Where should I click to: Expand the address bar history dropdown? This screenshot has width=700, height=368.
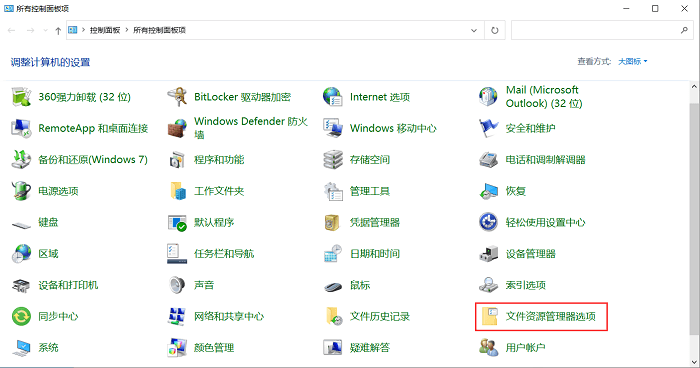tap(474, 30)
